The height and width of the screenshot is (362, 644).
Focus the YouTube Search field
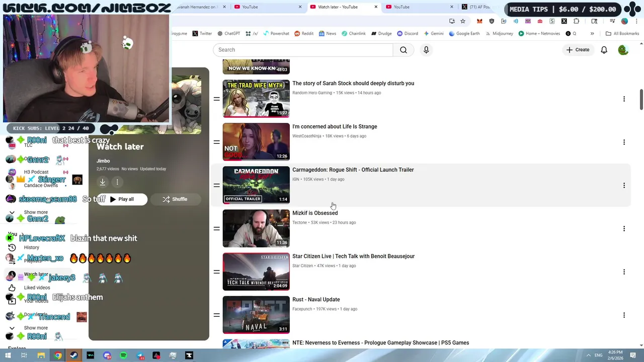coord(303,50)
